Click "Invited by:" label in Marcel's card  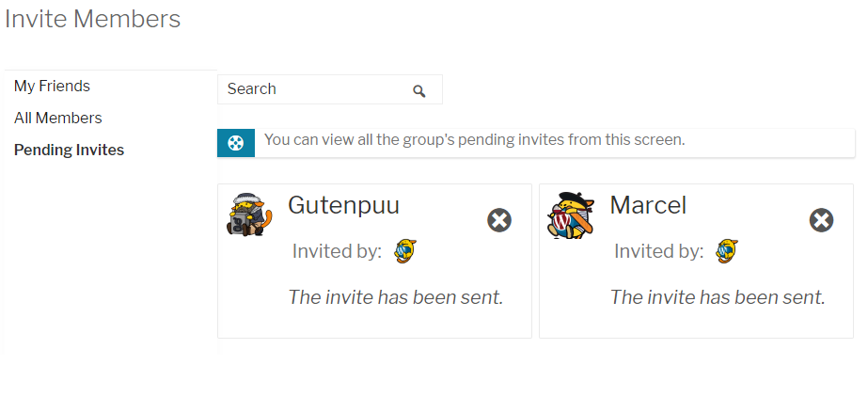click(658, 251)
